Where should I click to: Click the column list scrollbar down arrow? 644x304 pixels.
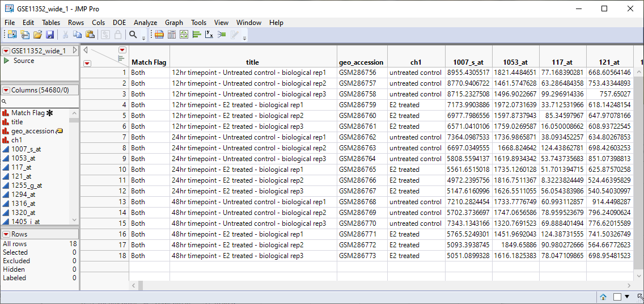[74, 220]
